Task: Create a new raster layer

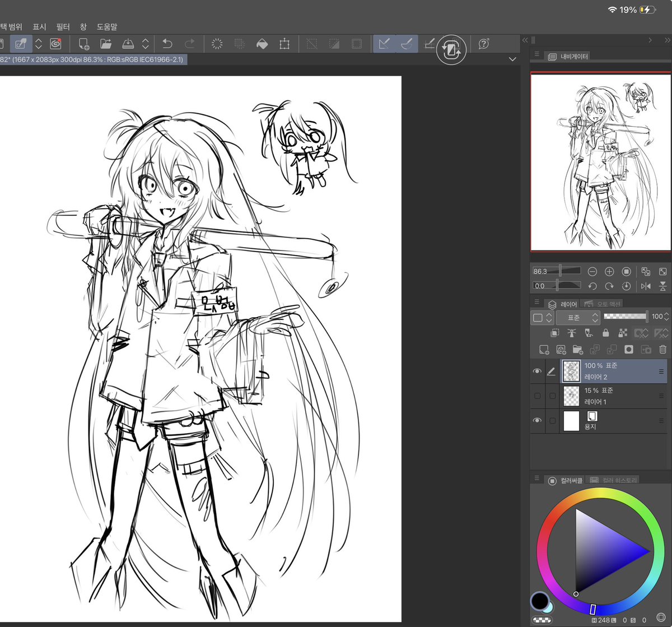Action: [544, 350]
